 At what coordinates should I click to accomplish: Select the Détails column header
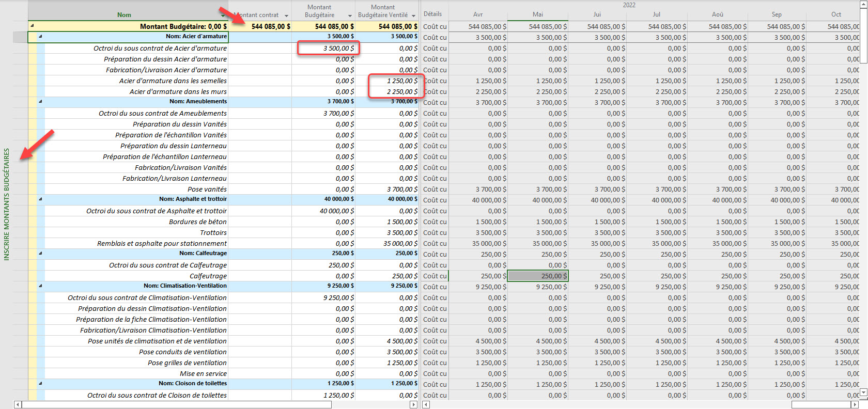(432, 14)
